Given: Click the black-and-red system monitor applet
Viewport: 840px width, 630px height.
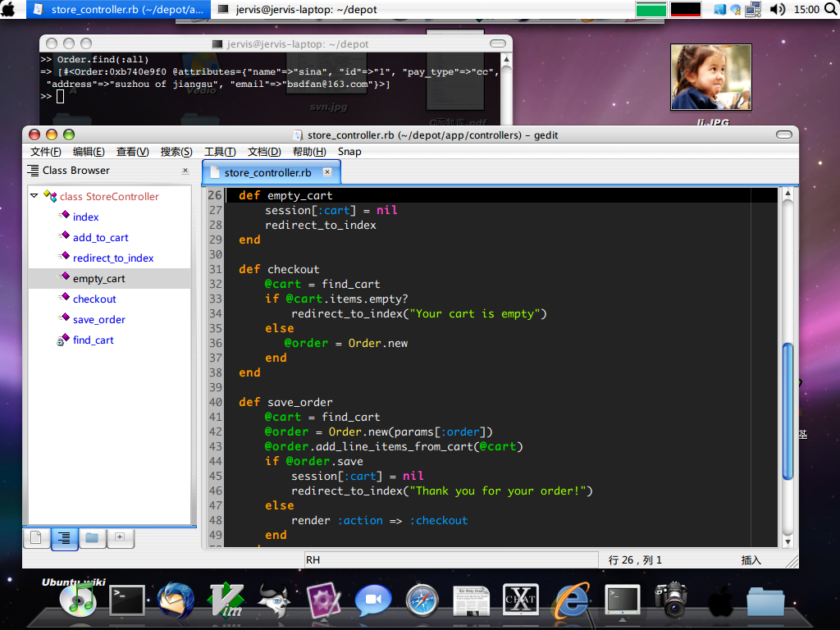Looking at the screenshot, I should tap(686, 9).
